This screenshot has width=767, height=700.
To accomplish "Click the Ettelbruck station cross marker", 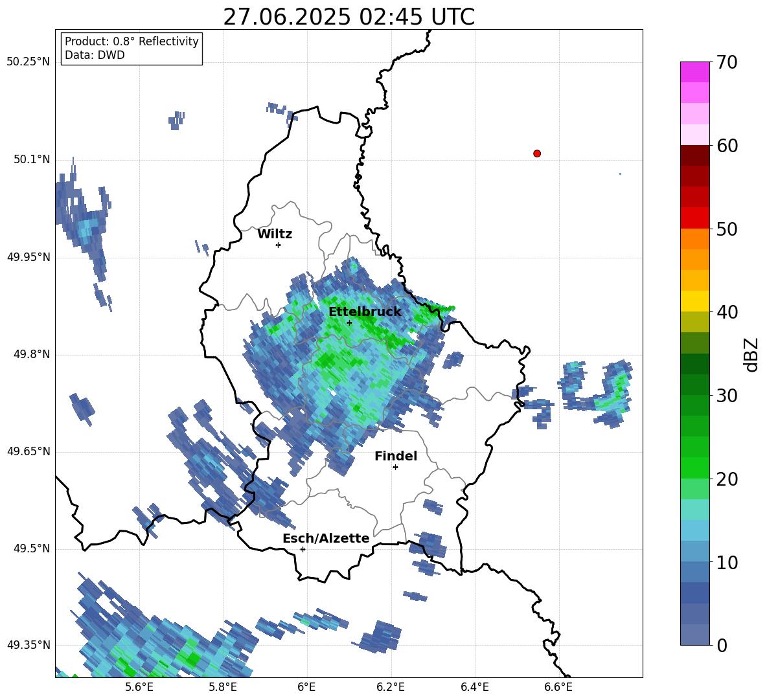I will tap(349, 322).
